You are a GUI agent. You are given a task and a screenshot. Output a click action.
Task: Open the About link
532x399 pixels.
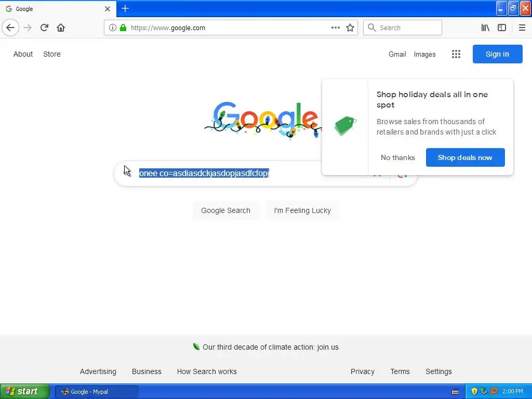pyautogui.click(x=23, y=54)
